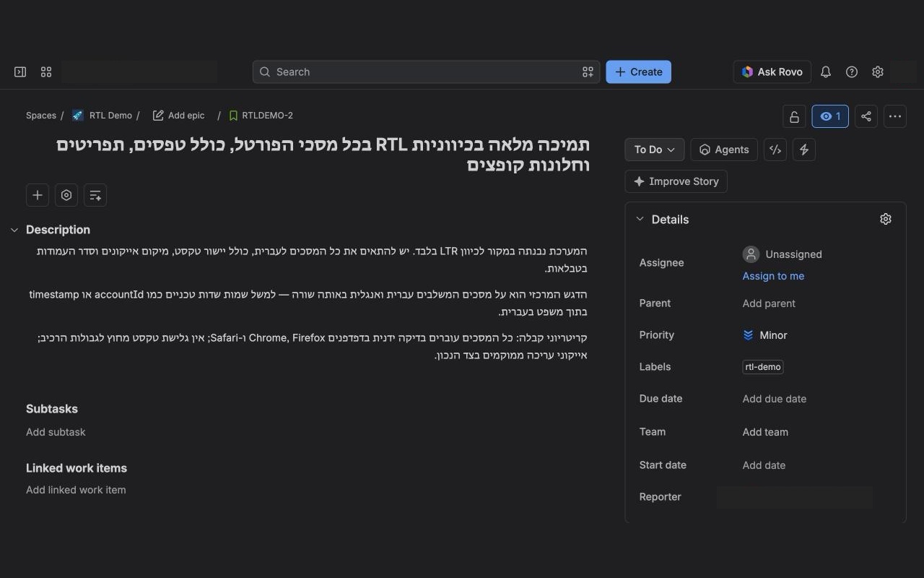Screen dimensions: 924x578
Task: Click Add parent field
Action: pyautogui.click(x=769, y=303)
